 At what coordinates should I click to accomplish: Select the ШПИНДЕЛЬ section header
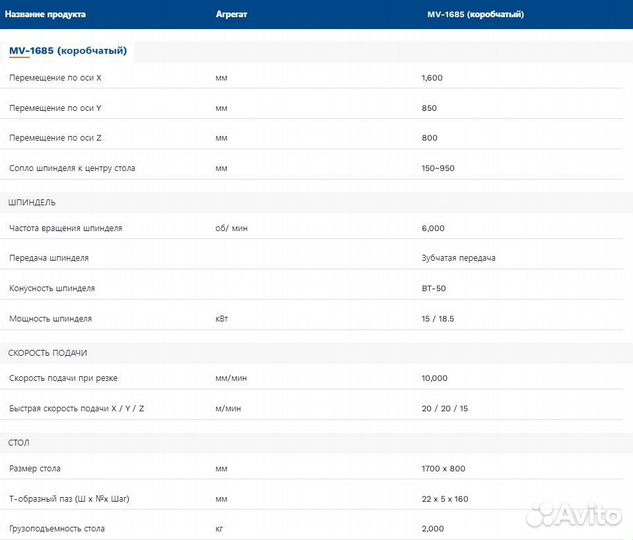coord(39,202)
